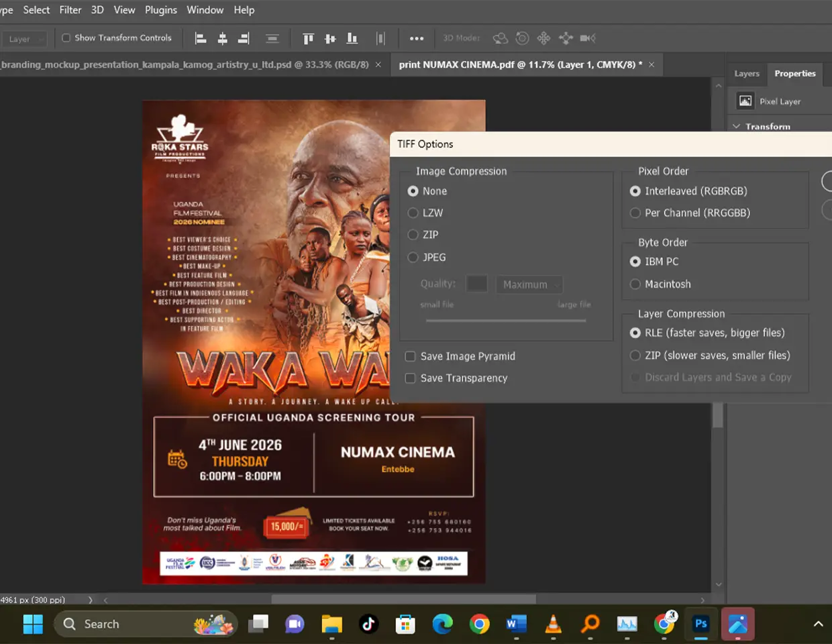The image size is (832, 644).
Task: Open the Plugins menu
Action: [x=161, y=10]
